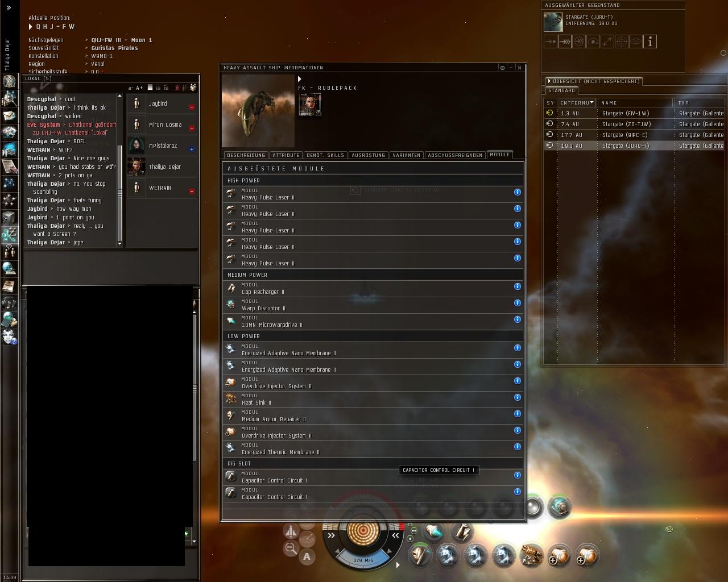Viewport: 728px width, 582px height.
Task: Open the Benöt. Skills tab
Action: (325, 155)
